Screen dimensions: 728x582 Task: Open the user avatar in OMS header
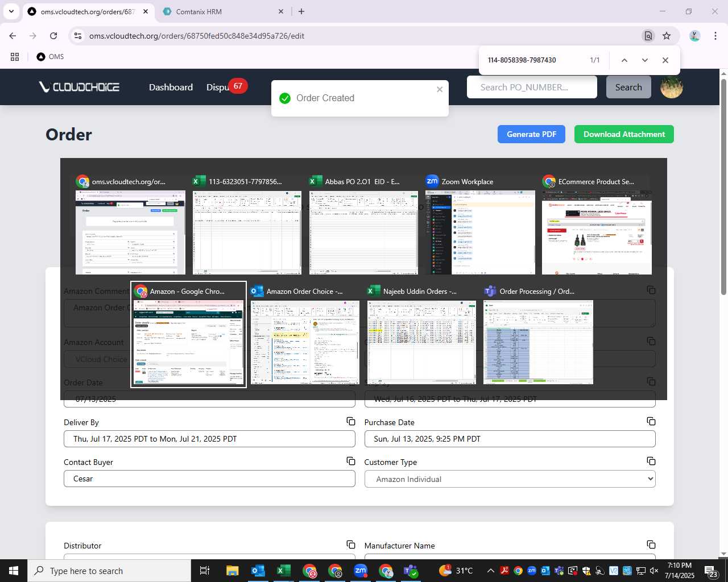(x=671, y=87)
